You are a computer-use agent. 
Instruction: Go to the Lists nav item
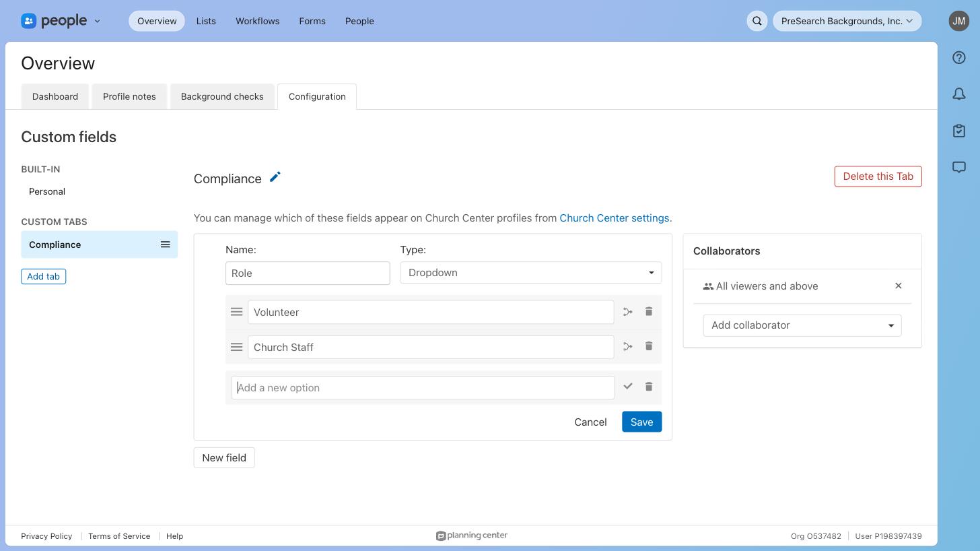206,21
